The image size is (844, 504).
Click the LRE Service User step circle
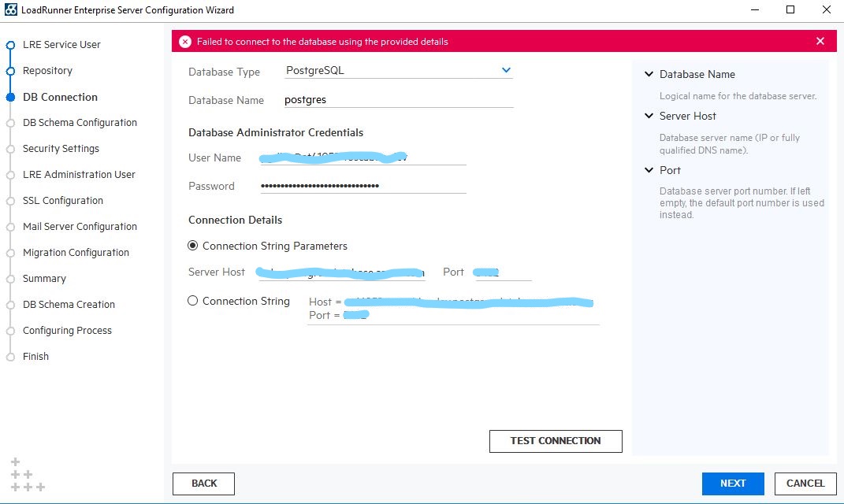[x=10, y=45]
